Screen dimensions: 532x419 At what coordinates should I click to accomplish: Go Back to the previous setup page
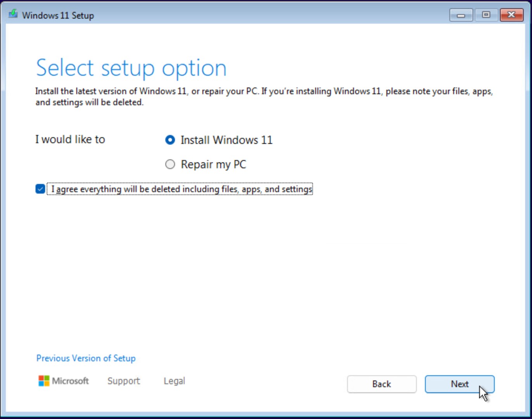click(382, 384)
